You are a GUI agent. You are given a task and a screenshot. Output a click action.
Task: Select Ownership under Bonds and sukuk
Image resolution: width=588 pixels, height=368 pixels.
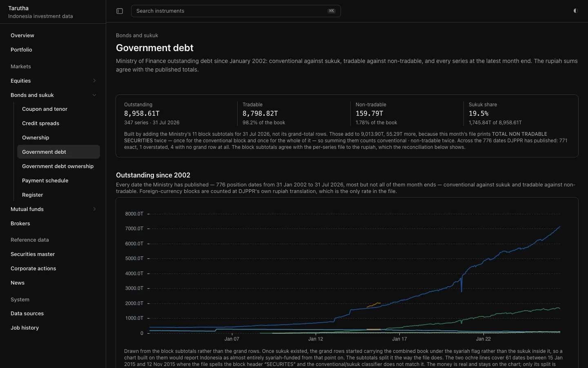[x=58, y=138]
